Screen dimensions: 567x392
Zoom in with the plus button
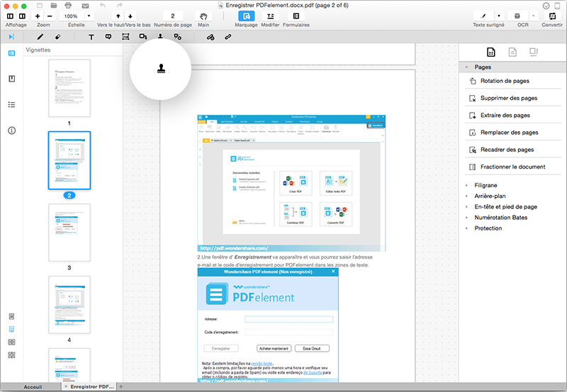[38, 16]
